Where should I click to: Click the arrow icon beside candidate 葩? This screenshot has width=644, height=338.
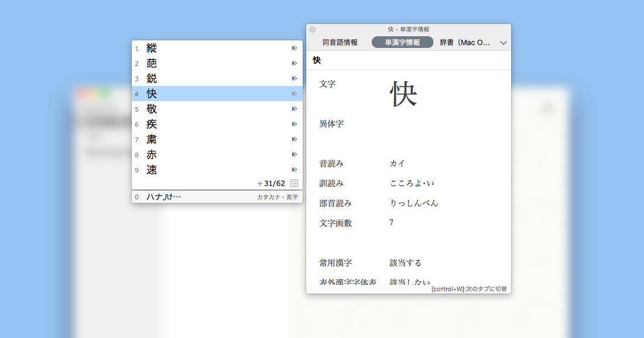pyautogui.click(x=294, y=63)
